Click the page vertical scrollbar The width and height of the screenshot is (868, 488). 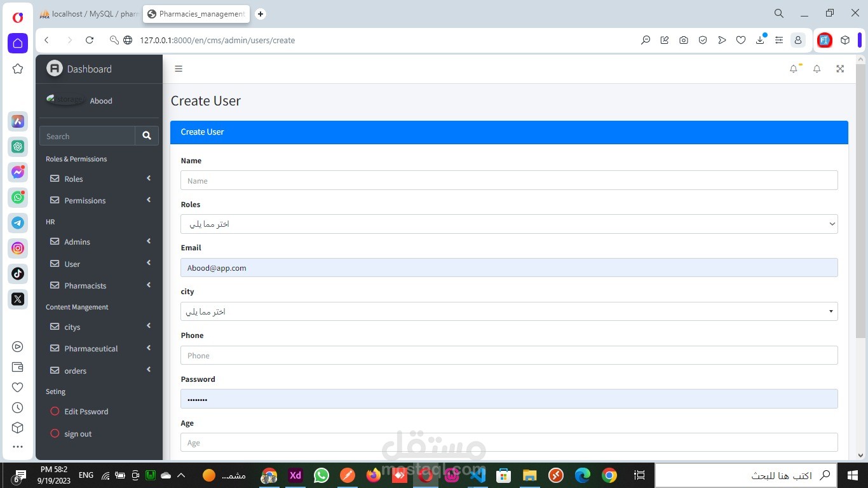(x=860, y=200)
